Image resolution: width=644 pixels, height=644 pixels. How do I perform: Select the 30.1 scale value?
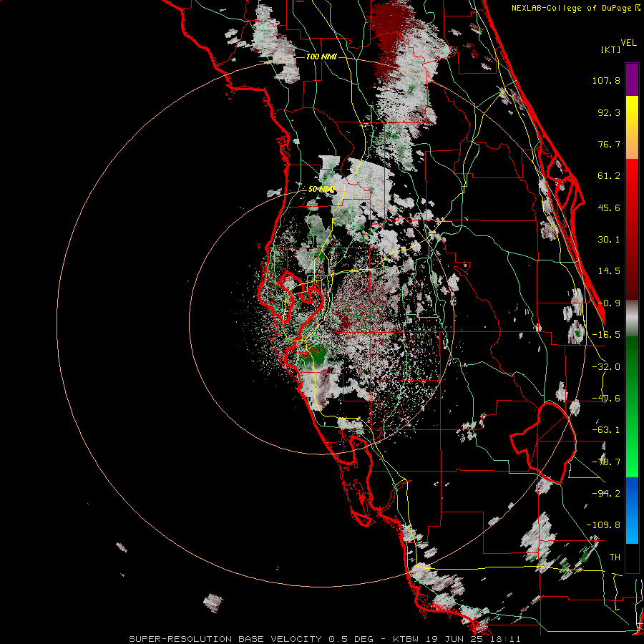(x=609, y=240)
